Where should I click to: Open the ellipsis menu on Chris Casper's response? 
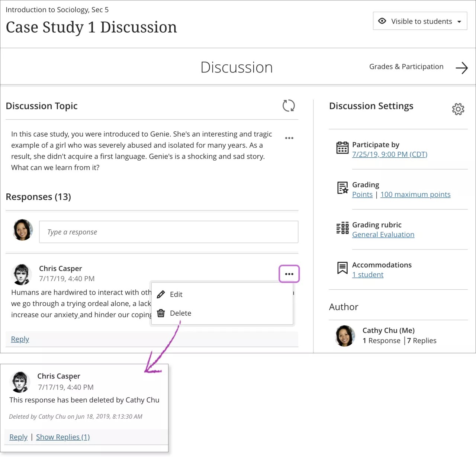click(x=289, y=274)
